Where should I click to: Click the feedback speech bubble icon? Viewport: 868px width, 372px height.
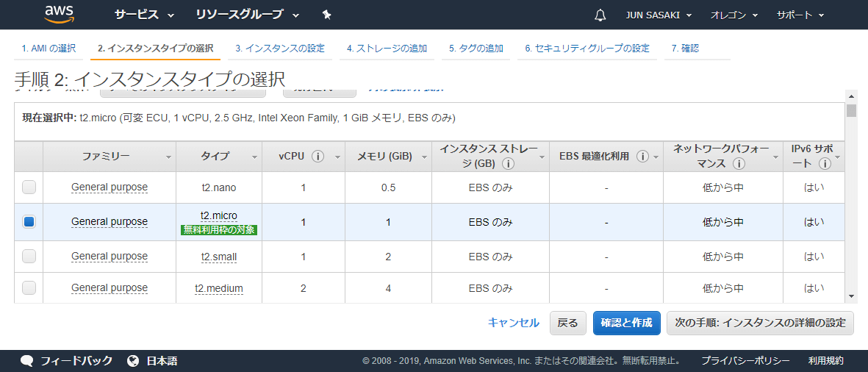point(28,361)
